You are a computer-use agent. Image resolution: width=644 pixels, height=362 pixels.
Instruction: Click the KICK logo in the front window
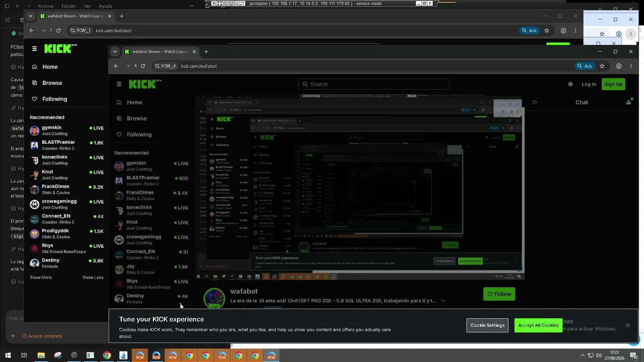pyautogui.click(x=145, y=84)
